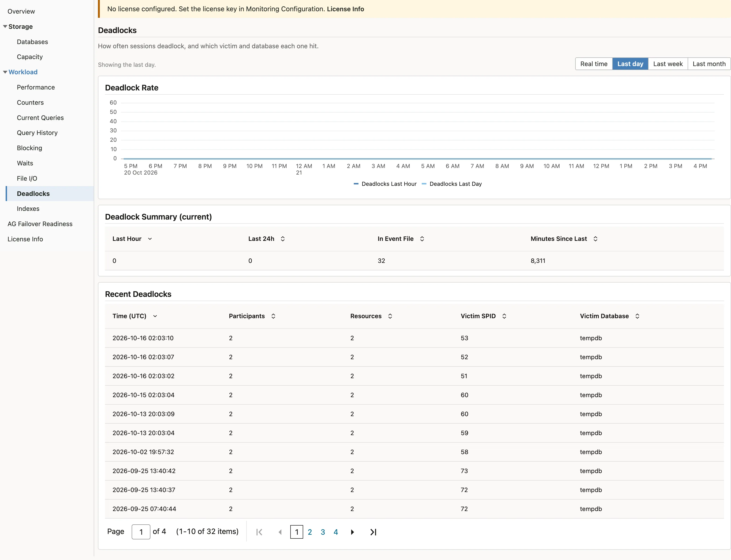Open AG Failover Readiness page

tap(40, 224)
